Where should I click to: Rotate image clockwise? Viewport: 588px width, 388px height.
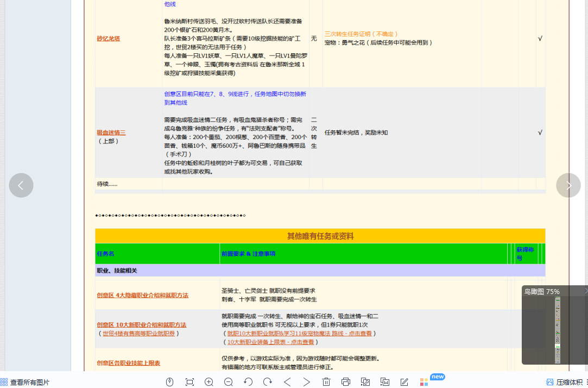coord(268,382)
